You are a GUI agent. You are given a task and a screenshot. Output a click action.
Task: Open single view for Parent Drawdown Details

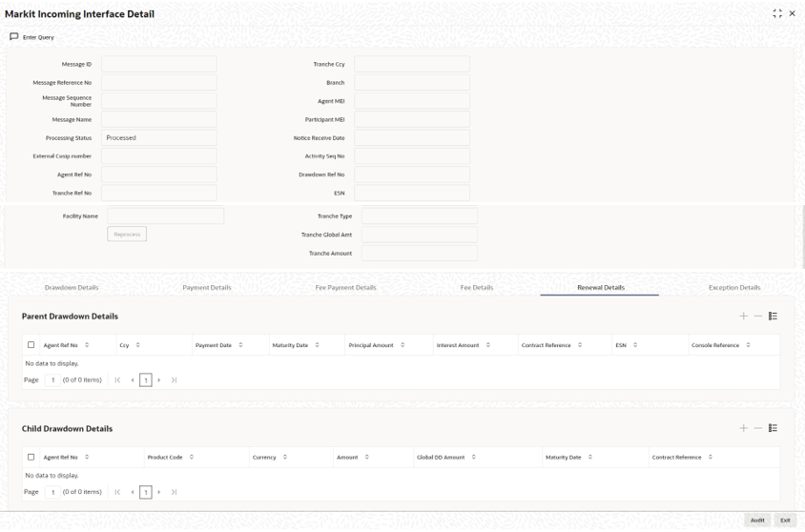coord(773,316)
